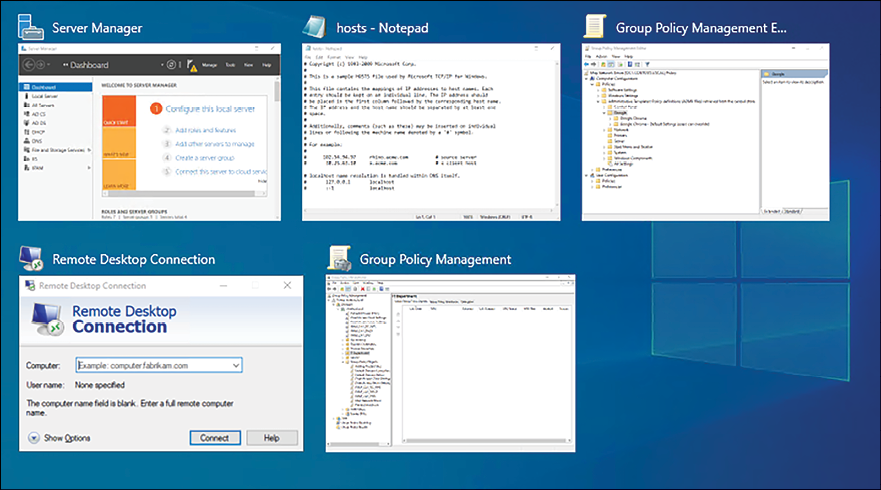Click Add other servers to manage link
Viewport: 881px width, 490px height.
[x=215, y=144]
